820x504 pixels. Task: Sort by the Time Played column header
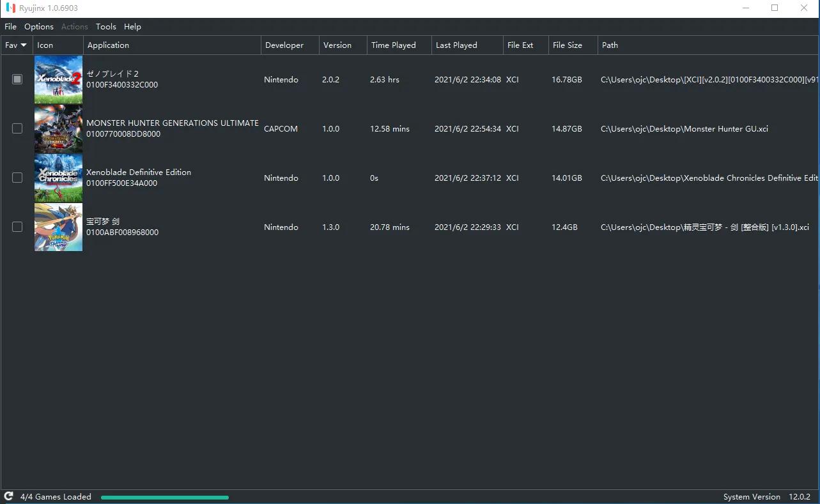click(399, 45)
